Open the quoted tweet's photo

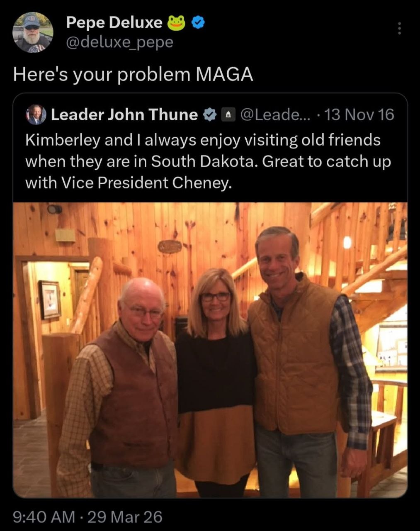(x=210, y=350)
